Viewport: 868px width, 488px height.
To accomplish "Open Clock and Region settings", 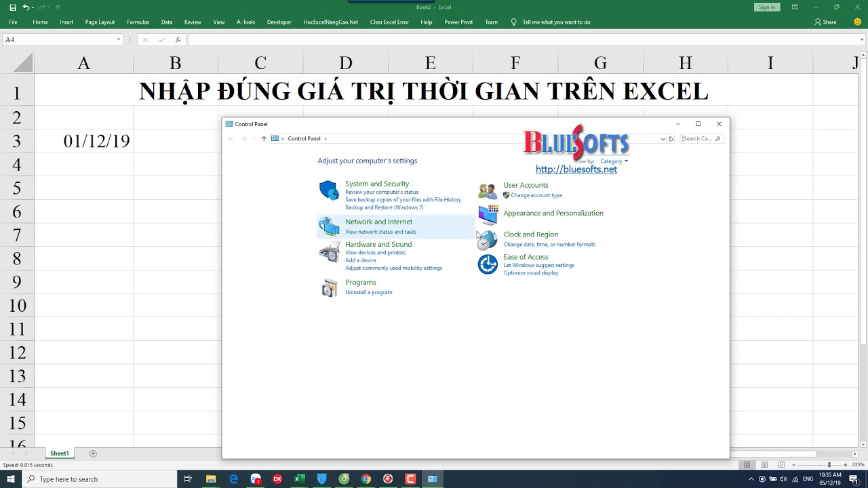I will click(487, 239).
